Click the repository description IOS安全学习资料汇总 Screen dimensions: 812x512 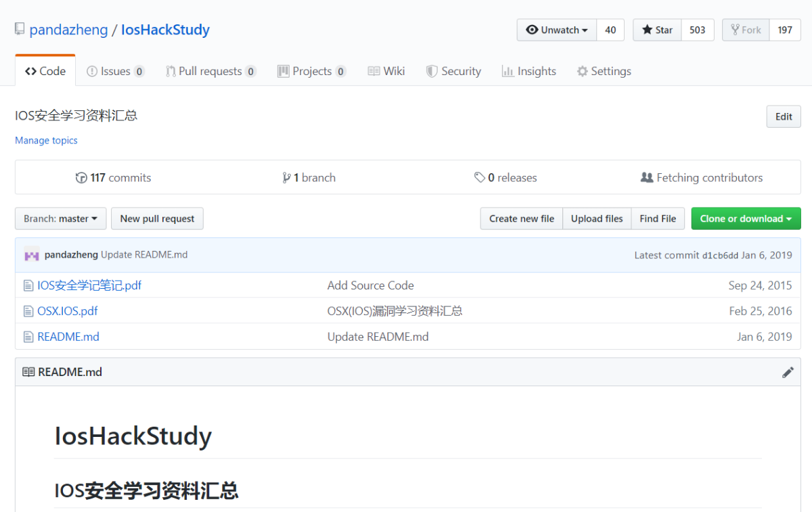coord(76,116)
